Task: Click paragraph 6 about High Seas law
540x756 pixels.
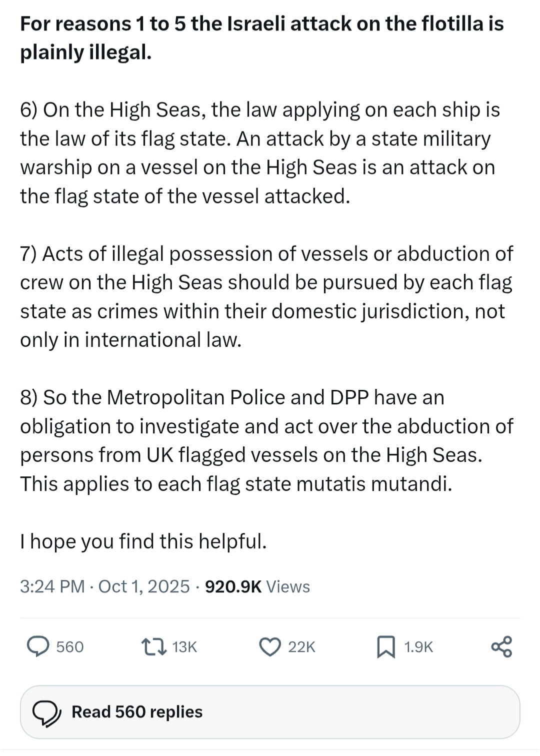Action: 260,153
